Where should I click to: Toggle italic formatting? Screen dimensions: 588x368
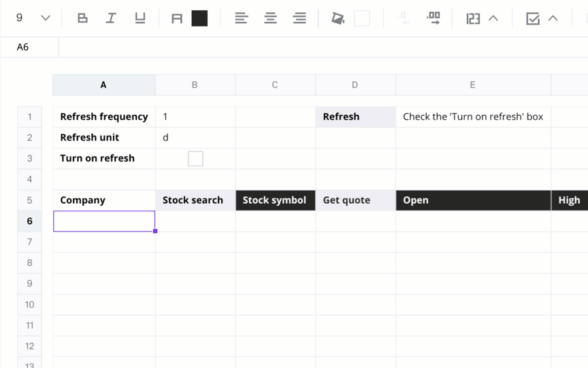111,18
